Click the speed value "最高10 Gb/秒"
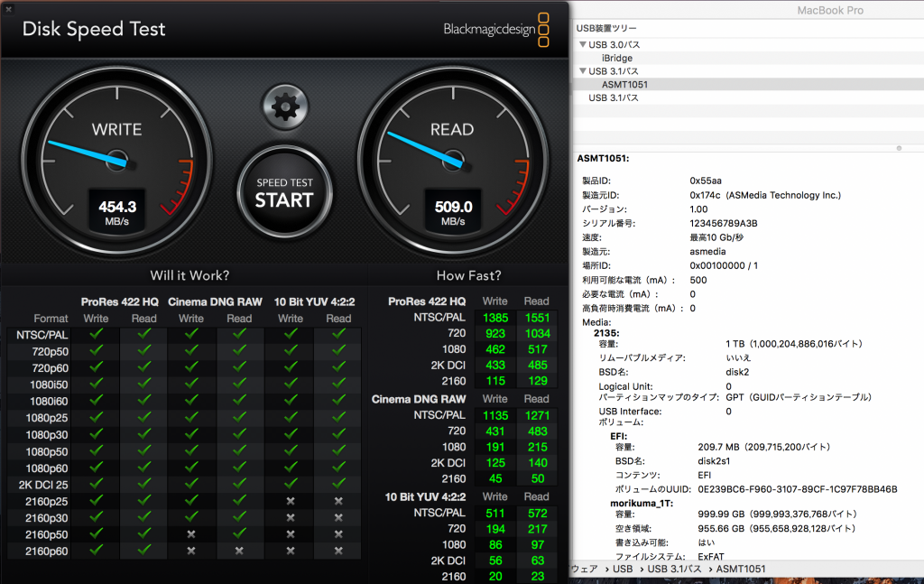The height and width of the screenshot is (584, 924). click(716, 237)
